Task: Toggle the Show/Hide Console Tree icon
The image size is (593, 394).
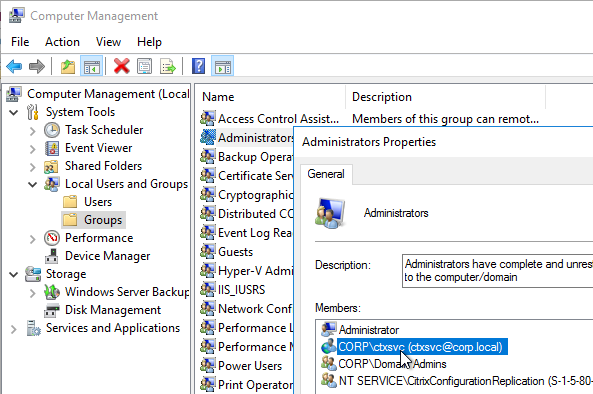Action: click(x=92, y=67)
